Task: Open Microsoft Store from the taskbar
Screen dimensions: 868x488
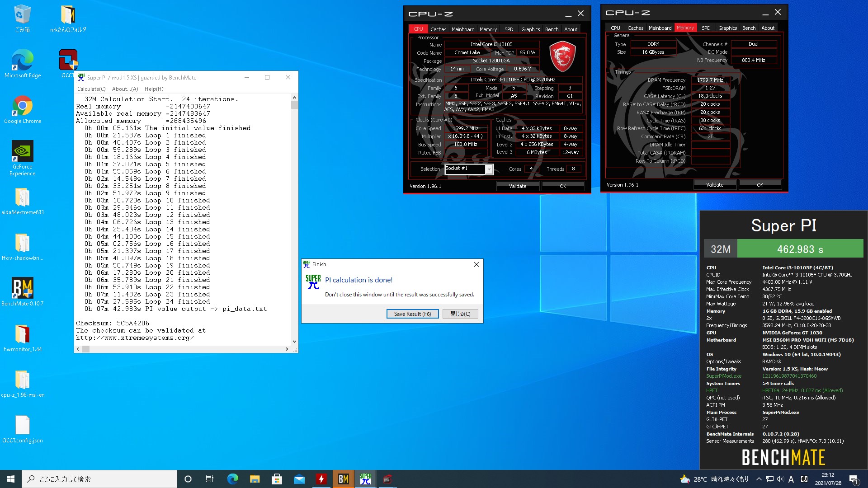Action: tap(277, 479)
